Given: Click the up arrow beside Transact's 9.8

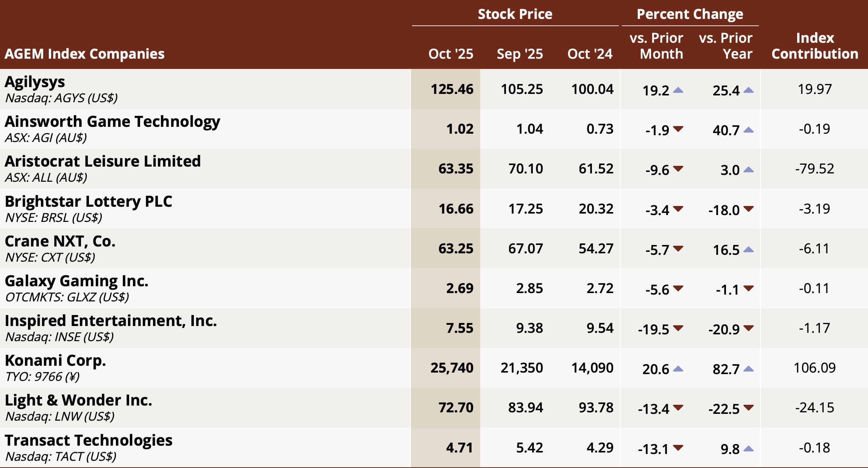Looking at the screenshot, I should pos(748,449).
